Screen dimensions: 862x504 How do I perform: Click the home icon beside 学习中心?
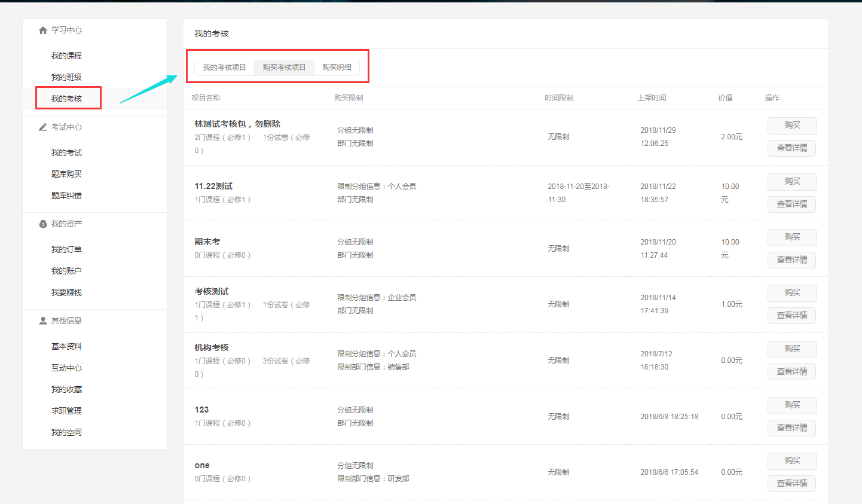pos(42,30)
